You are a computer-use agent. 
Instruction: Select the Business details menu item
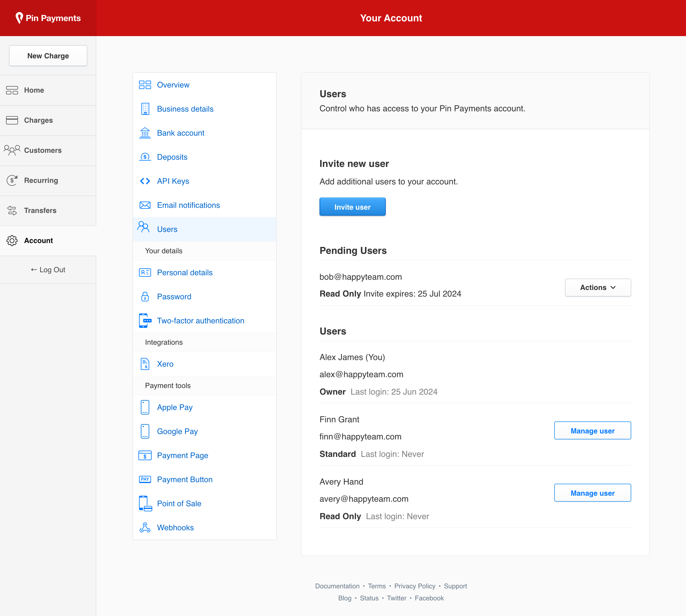(185, 109)
